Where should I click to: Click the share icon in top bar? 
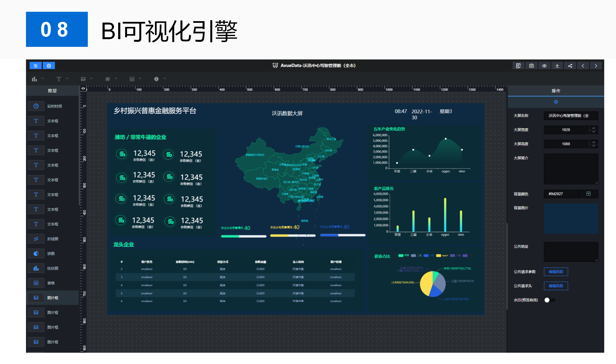(x=570, y=66)
